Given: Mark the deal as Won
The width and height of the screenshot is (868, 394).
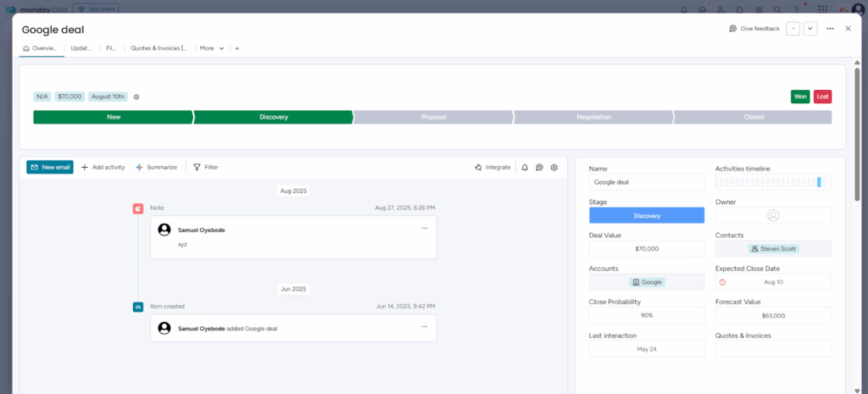Looking at the screenshot, I should pos(800,97).
